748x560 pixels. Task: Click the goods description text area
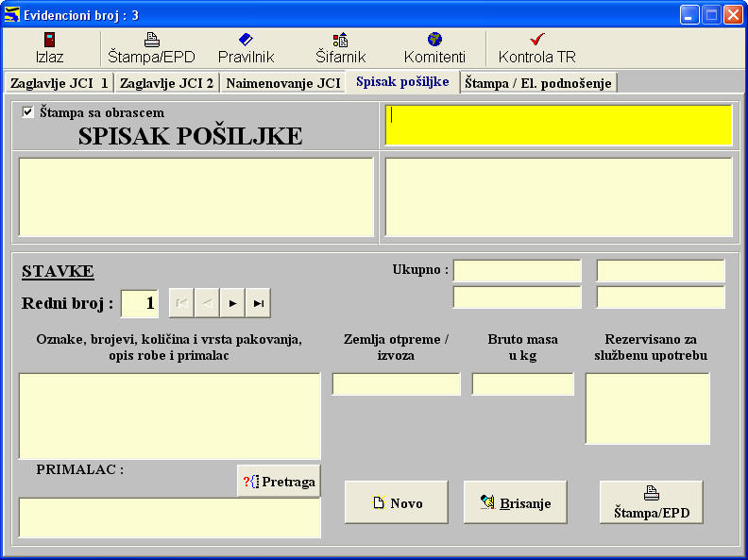(x=169, y=416)
